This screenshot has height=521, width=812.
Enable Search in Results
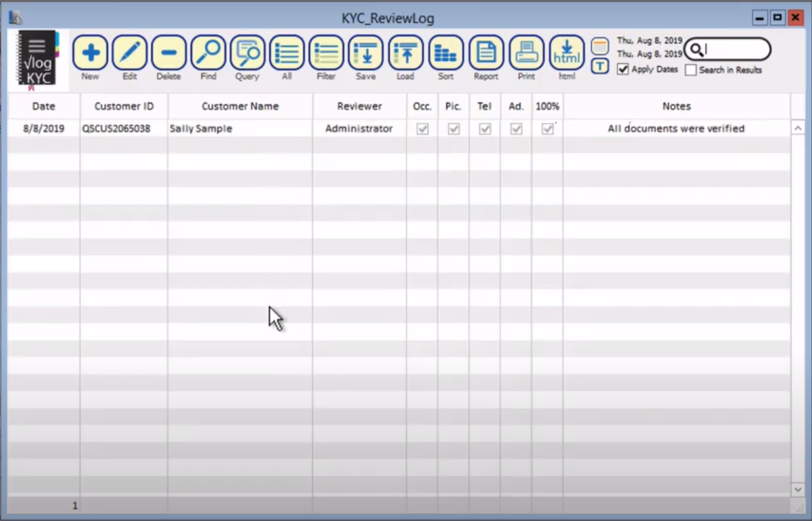click(690, 70)
